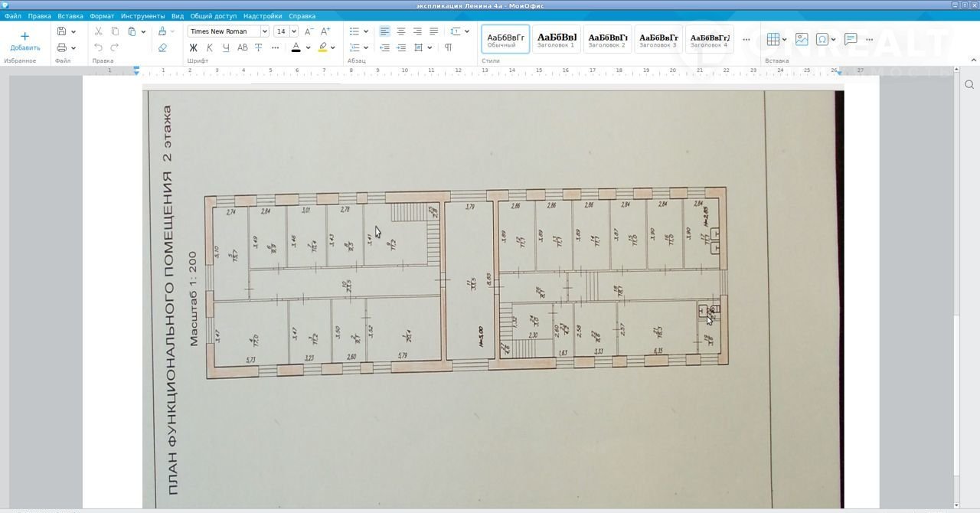Image resolution: width=980 pixels, height=513 pixels.
Task: Expand the font size 14 dropdown
Action: pyautogui.click(x=294, y=31)
